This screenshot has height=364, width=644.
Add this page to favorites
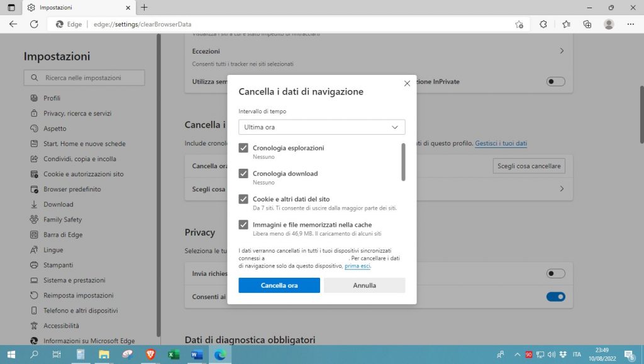pyautogui.click(x=519, y=24)
